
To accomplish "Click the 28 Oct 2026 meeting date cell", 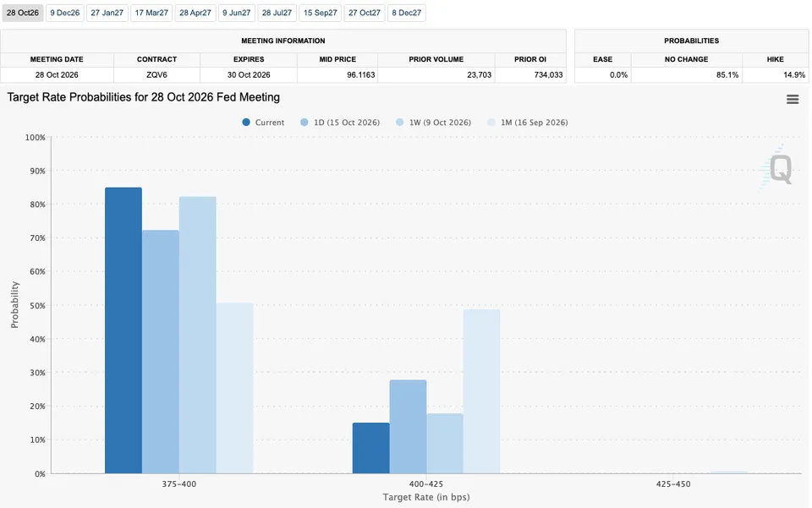I will pos(57,75).
